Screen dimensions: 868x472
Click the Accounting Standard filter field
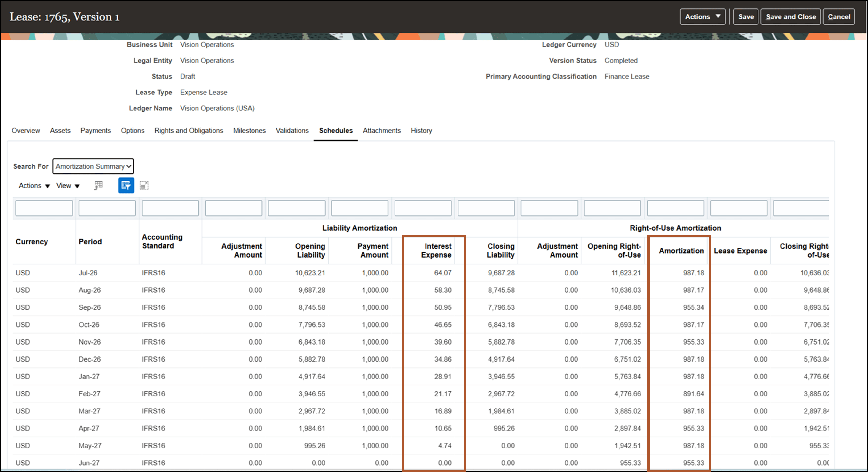170,208
